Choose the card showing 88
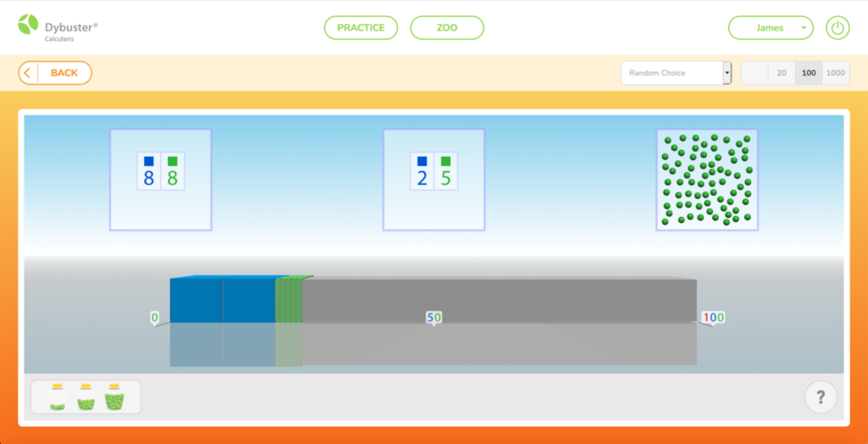 pos(160,180)
